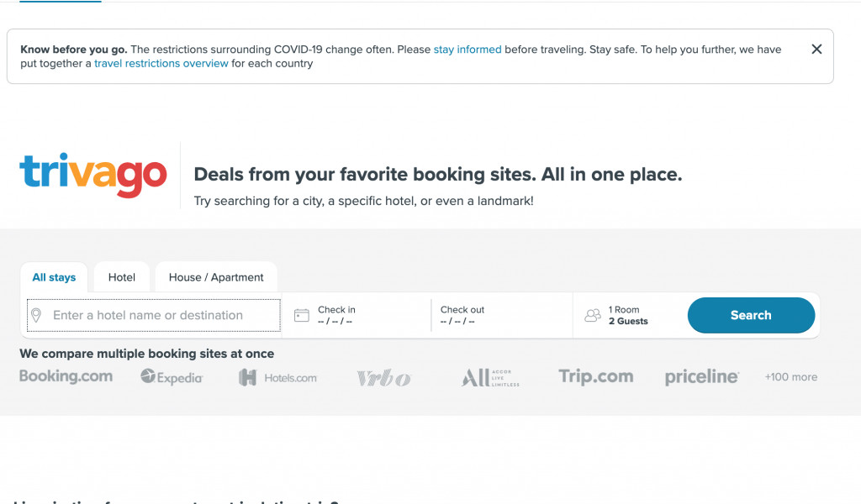
Task: Switch to the Hotel tab
Action: (122, 277)
